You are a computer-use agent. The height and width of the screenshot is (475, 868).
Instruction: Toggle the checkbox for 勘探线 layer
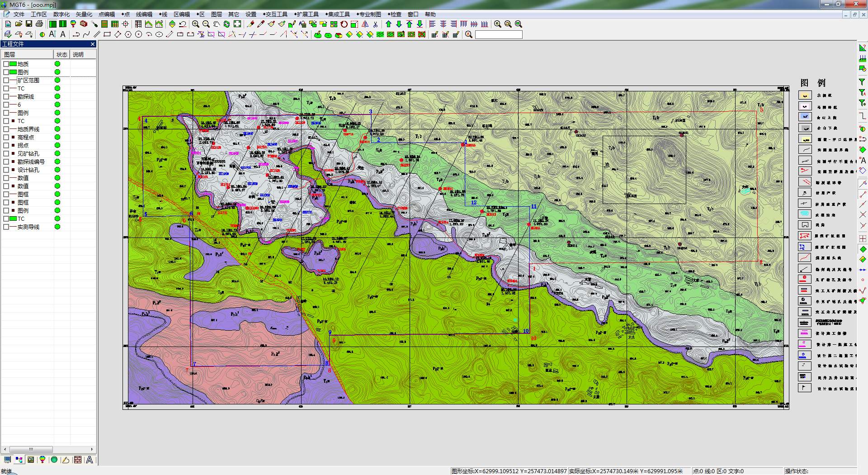point(6,97)
